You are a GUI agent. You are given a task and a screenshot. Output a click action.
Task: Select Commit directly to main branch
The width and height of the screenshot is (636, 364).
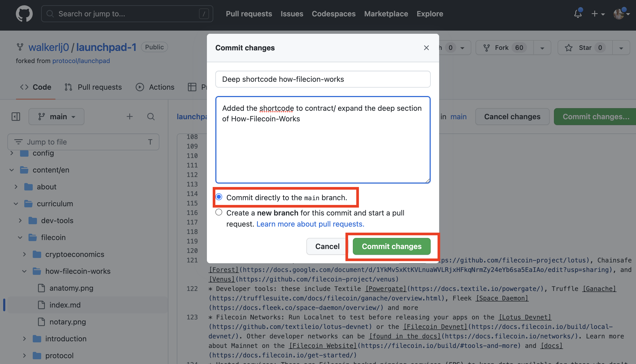pyautogui.click(x=219, y=197)
